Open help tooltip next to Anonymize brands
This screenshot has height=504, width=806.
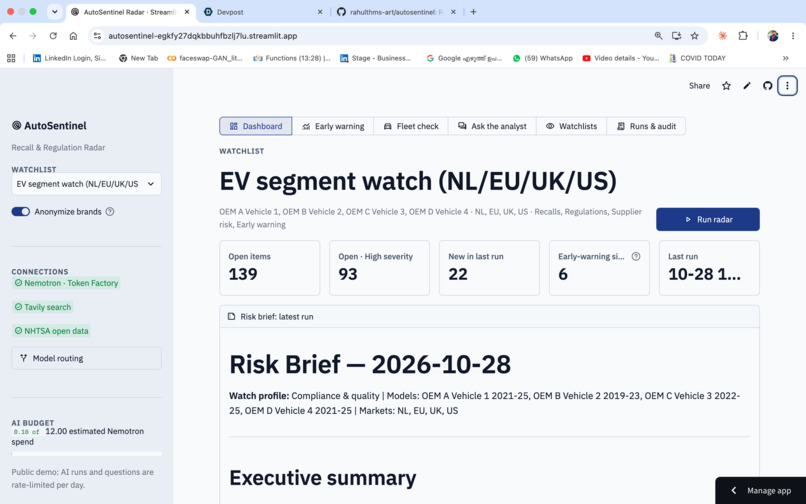click(110, 212)
